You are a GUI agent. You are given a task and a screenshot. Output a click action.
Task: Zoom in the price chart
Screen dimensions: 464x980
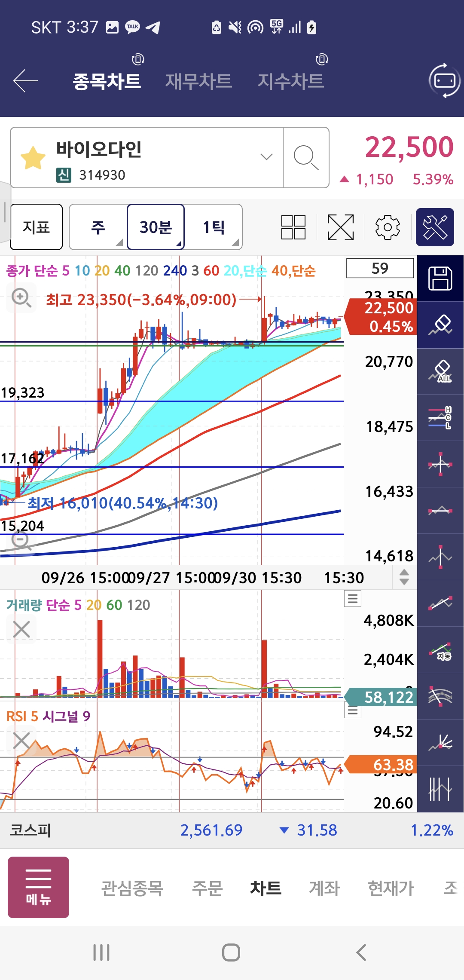21,298
